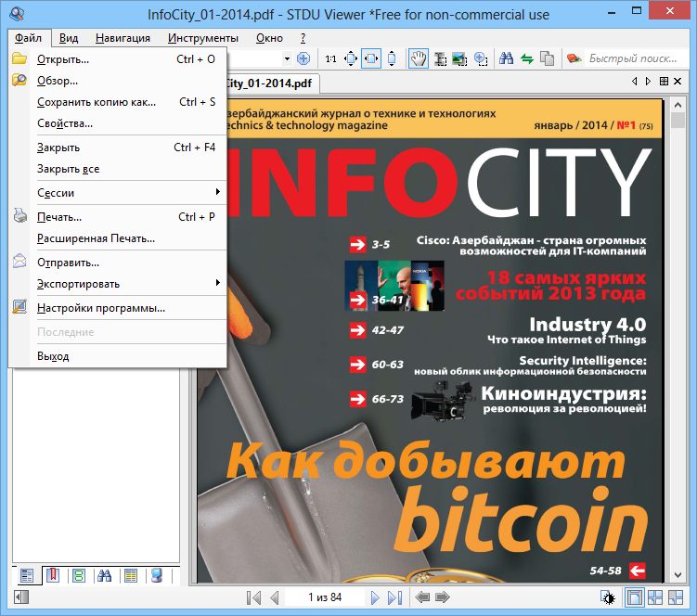Go to last page
Viewport: 697px width, 616px height.
[x=394, y=597]
